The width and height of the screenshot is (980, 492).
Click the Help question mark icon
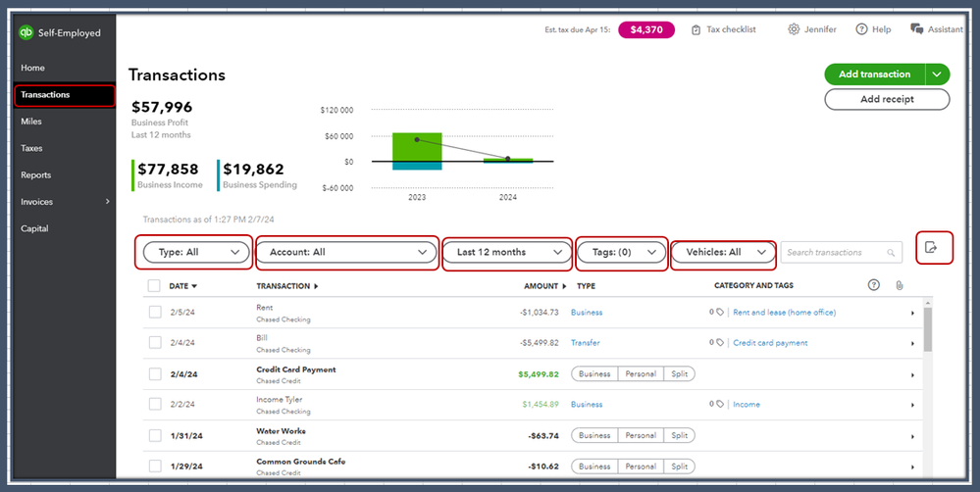[862, 29]
